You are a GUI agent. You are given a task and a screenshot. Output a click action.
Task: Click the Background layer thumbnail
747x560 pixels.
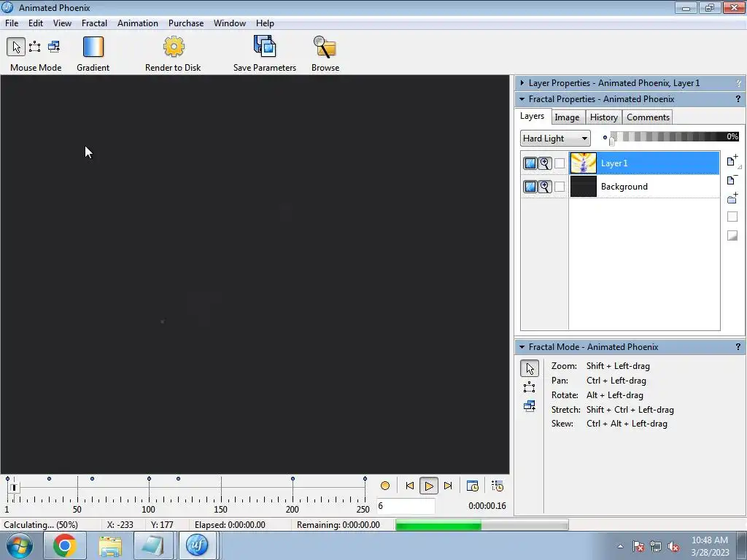pyautogui.click(x=583, y=186)
